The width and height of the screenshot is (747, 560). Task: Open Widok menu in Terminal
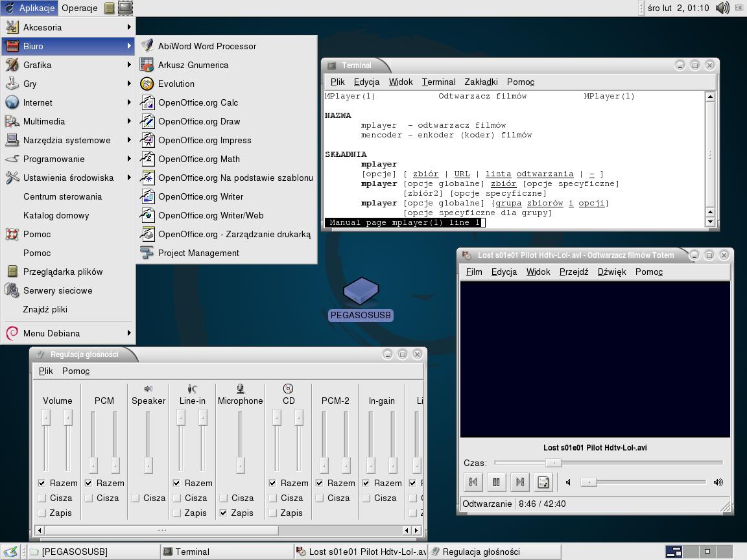click(401, 82)
